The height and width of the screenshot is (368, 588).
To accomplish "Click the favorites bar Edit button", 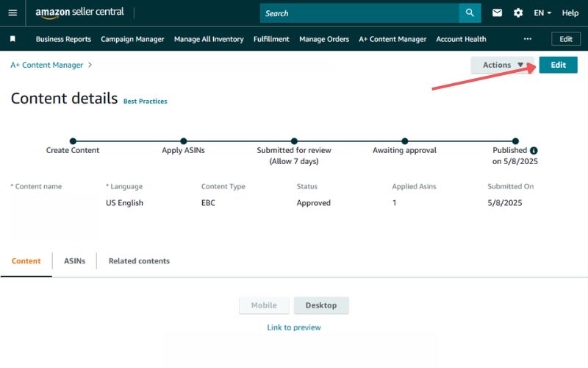I will point(566,39).
